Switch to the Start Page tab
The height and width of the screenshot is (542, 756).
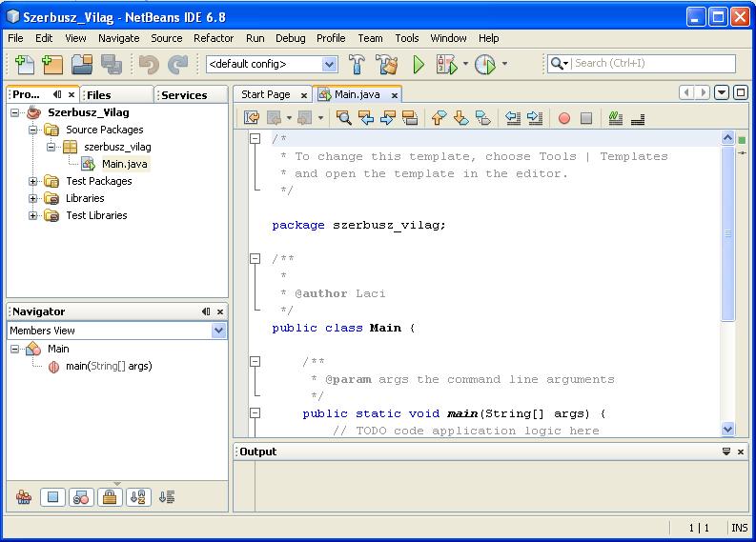pos(265,94)
